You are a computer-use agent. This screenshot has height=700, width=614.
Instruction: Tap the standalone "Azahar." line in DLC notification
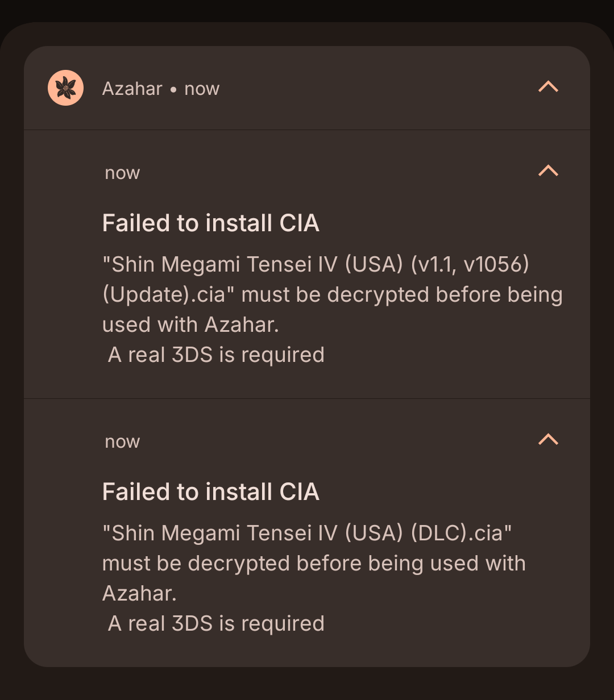(x=139, y=593)
